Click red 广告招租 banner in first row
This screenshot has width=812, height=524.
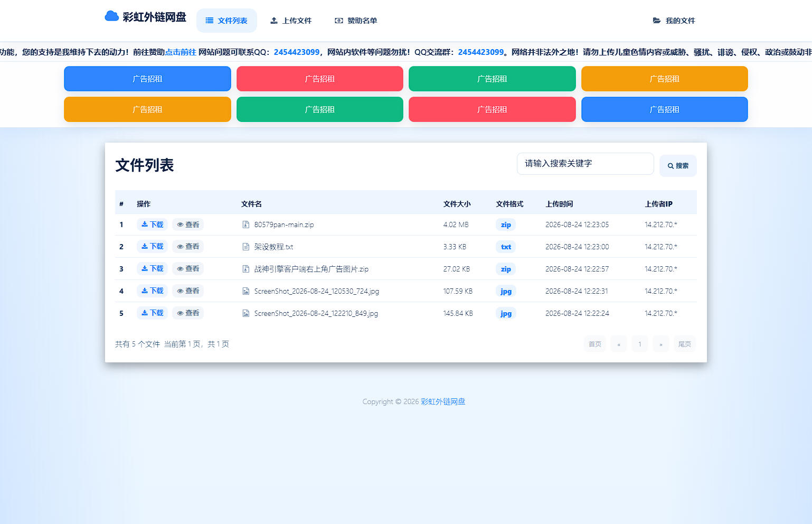(x=320, y=79)
